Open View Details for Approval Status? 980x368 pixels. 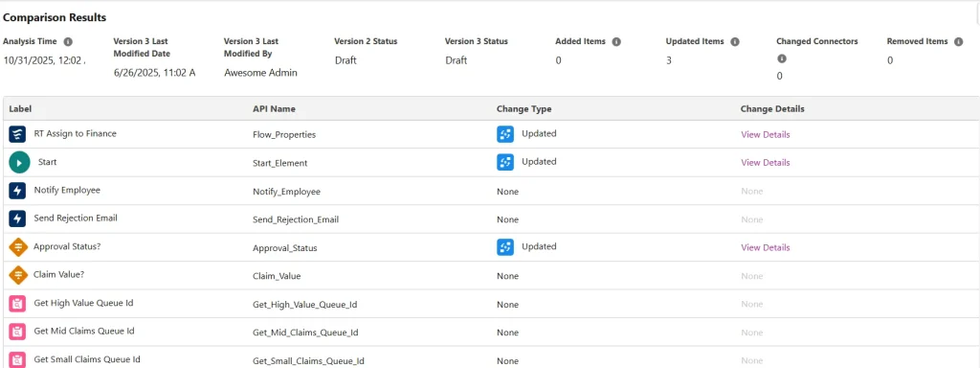[765, 247]
